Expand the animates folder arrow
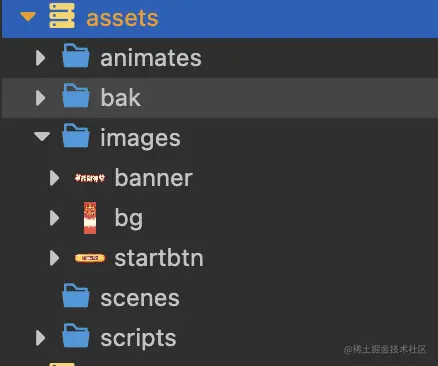The height and width of the screenshot is (366, 438). 41,58
